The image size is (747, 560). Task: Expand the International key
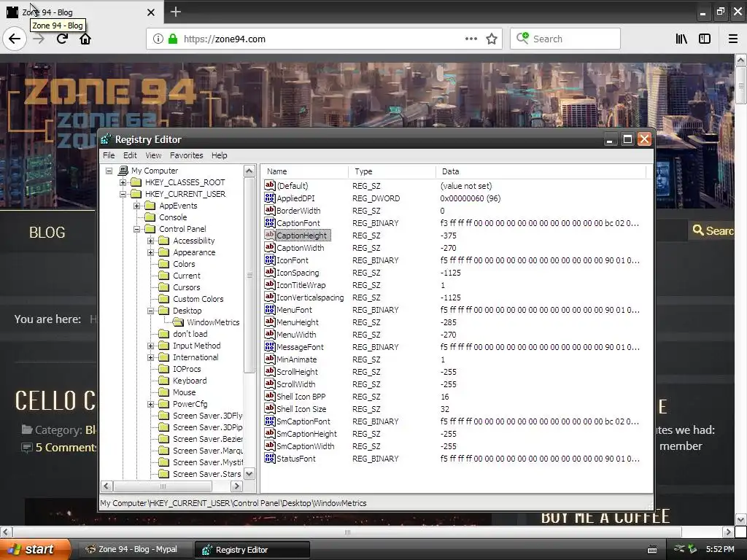pos(150,357)
